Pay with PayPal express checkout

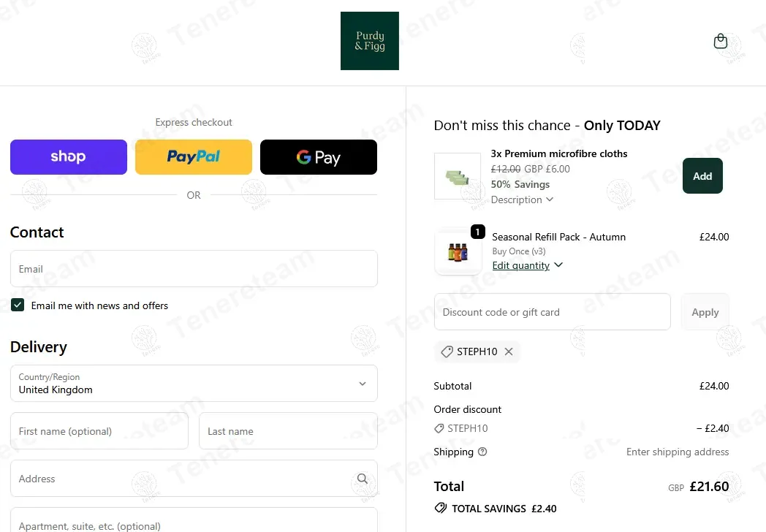coord(194,157)
